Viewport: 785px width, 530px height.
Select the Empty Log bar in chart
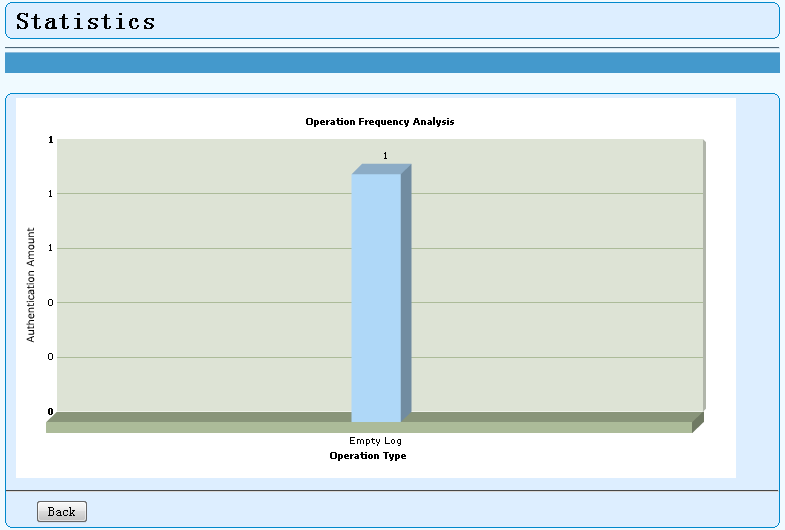[381, 293]
